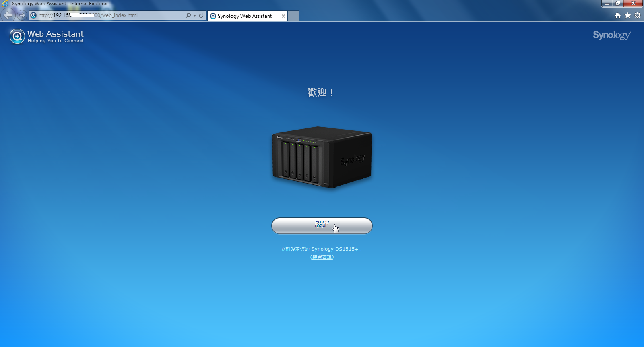Screen dimensions: 644x347
Task: Minimize the Internet Explorer window
Action: [x=607, y=4]
